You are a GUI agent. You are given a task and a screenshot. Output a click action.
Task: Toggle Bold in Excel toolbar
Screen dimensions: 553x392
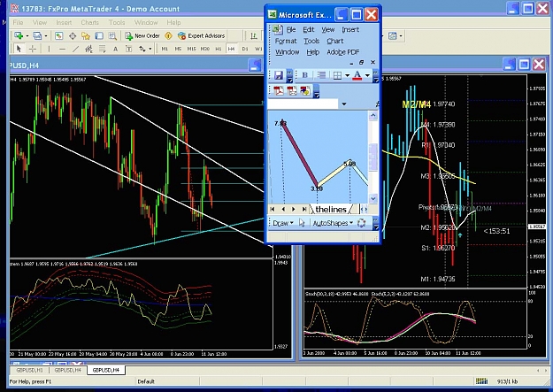305,75
